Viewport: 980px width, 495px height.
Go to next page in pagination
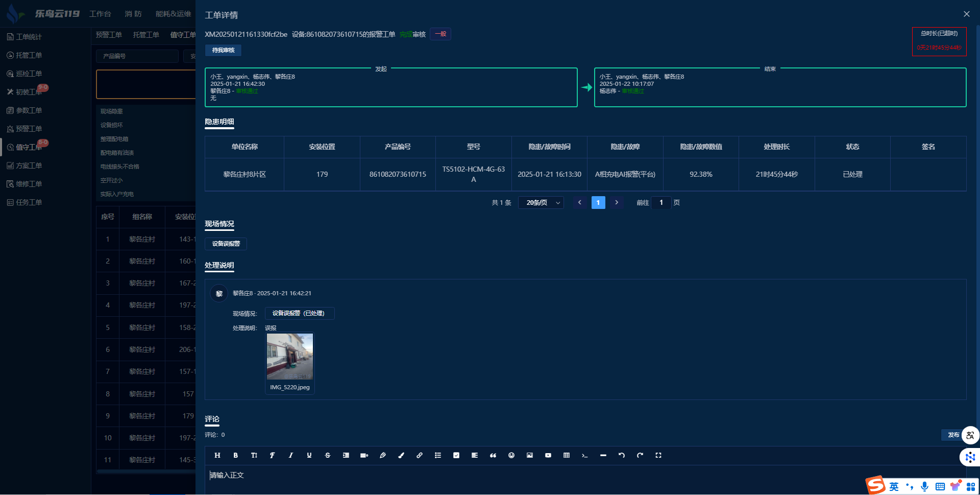617,203
